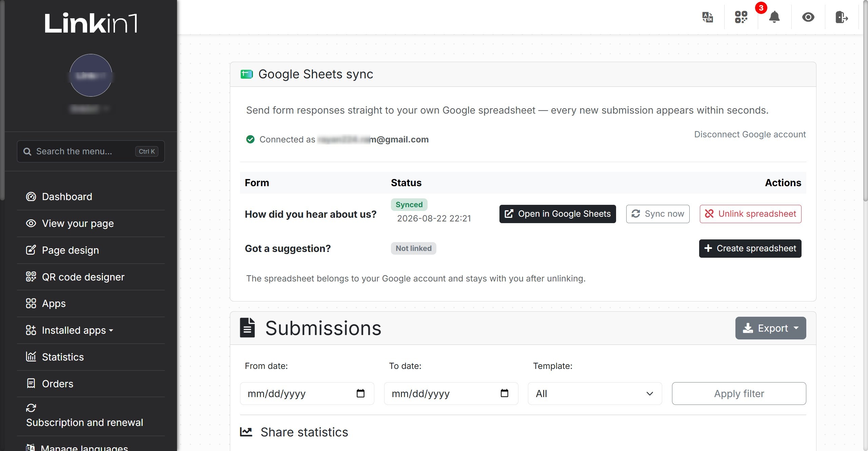Open the Export dropdown
The width and height of the screenshot is (868, 451).
770,328
